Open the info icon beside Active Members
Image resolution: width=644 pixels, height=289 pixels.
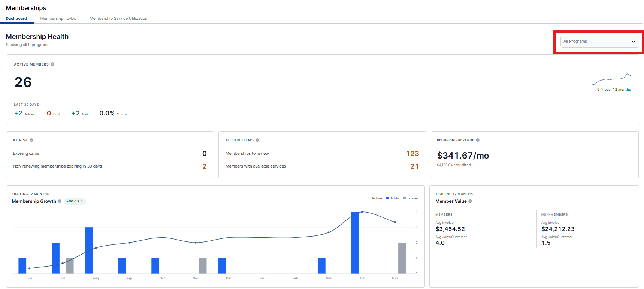52,64
